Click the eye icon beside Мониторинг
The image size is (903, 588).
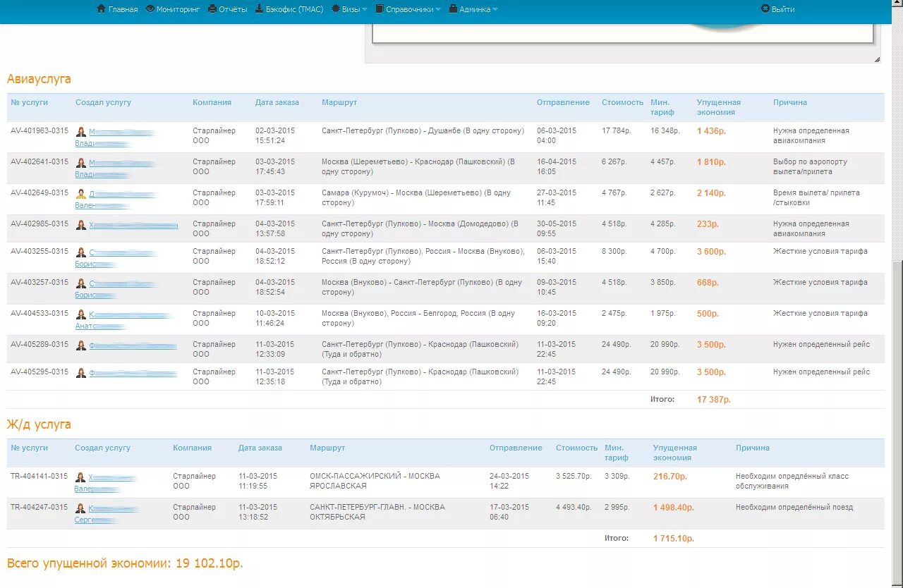pos(150,9)
